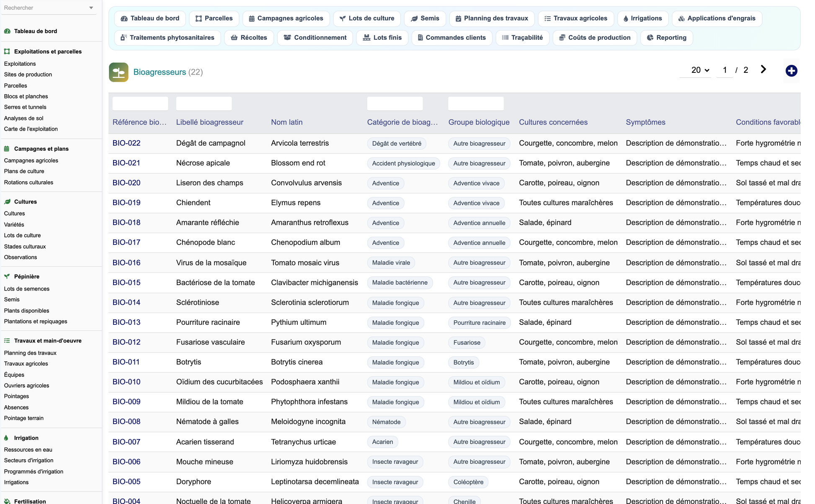Screen dimensions: 815x504
Task: Click Exploitations et parcelles sidebar icon
Action: click(7, 51)
